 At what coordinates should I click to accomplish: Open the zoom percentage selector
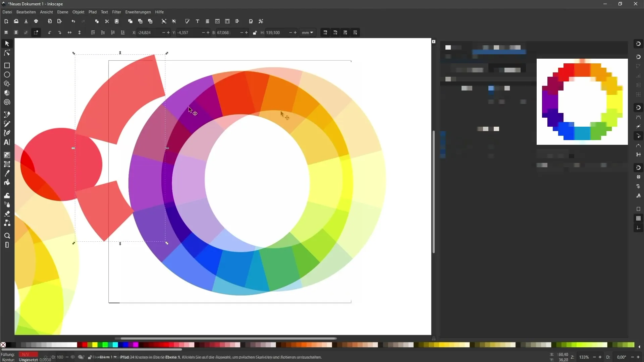[585, 357]
